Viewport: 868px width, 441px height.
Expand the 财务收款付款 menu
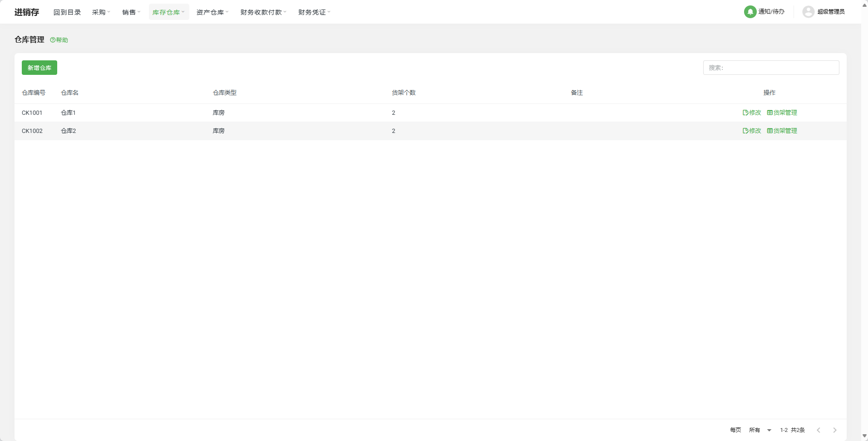pos(263,12)
